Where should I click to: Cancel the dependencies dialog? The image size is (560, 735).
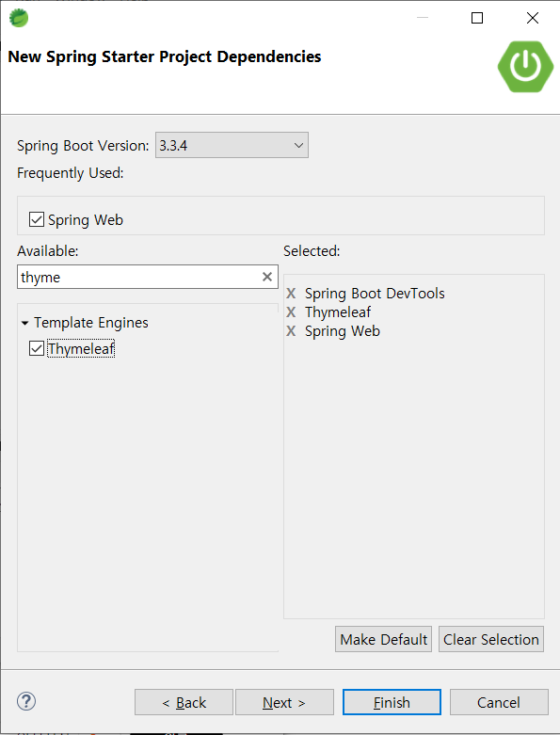pyautogui.click(x=499, y=702)
